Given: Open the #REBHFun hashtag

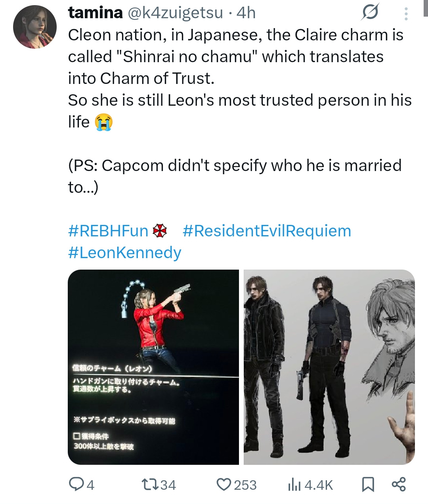Looking at the screenshot, I should [x=108, y=231].
